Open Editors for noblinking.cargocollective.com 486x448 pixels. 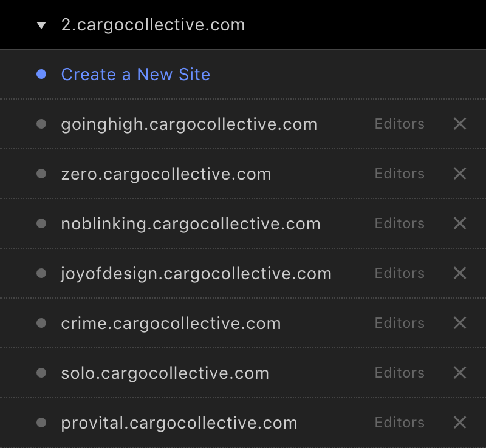point(400,223)
